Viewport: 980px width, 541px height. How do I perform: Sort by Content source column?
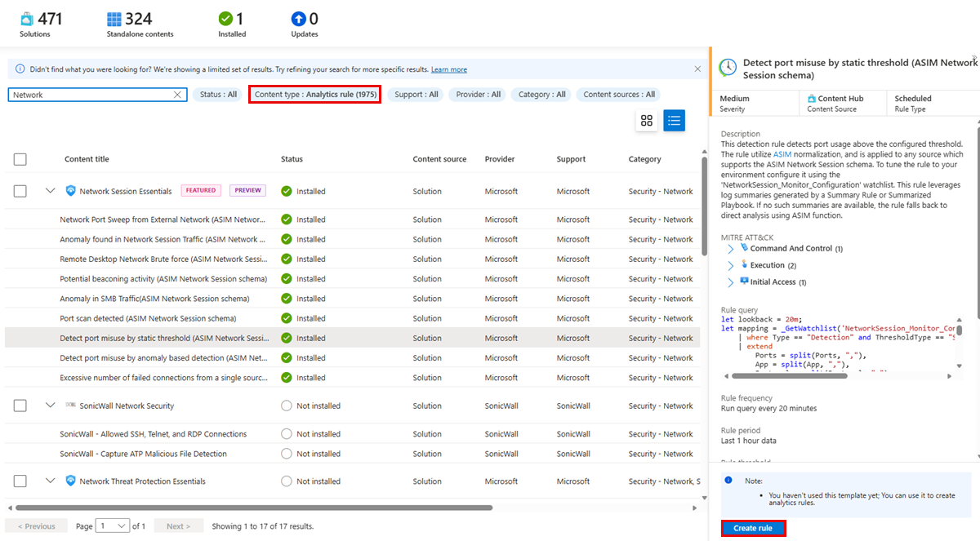(x=439, y=159)
